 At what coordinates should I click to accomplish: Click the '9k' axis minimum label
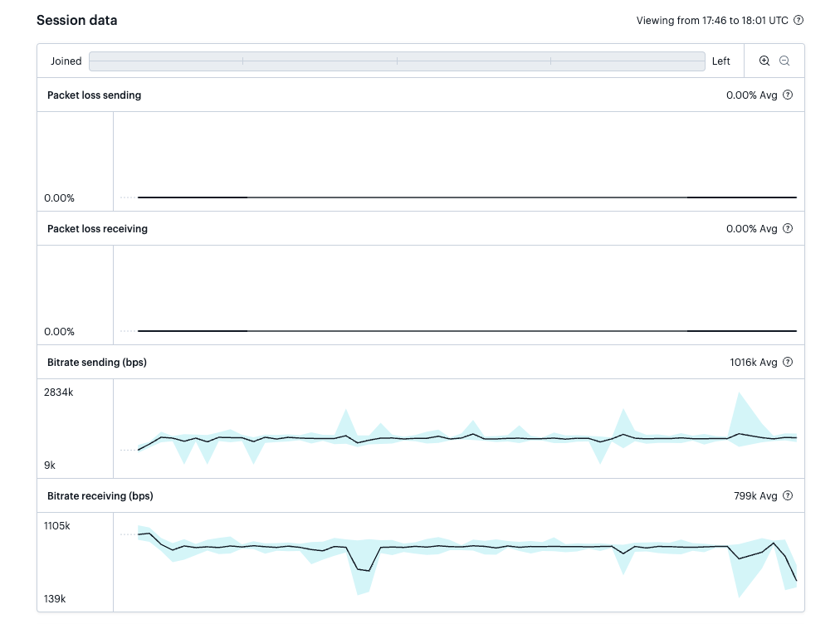pos(50,465)
